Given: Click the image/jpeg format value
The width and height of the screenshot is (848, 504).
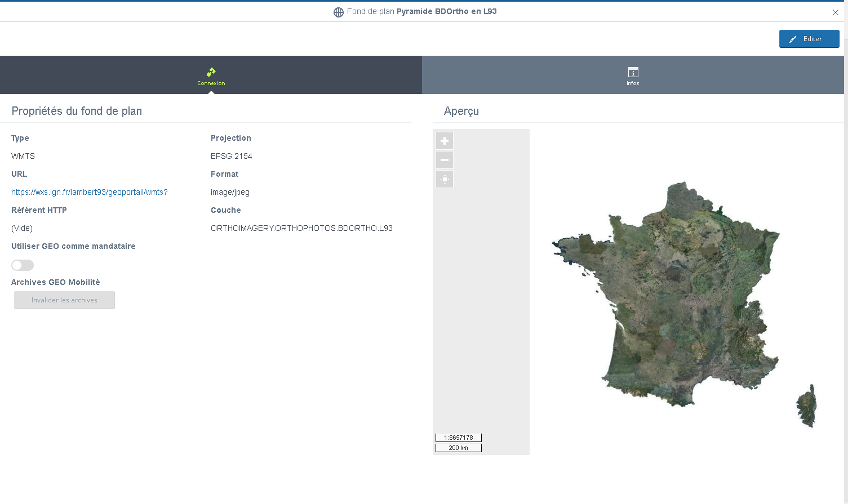Looking at the screenshot, I should pos(230,192).
